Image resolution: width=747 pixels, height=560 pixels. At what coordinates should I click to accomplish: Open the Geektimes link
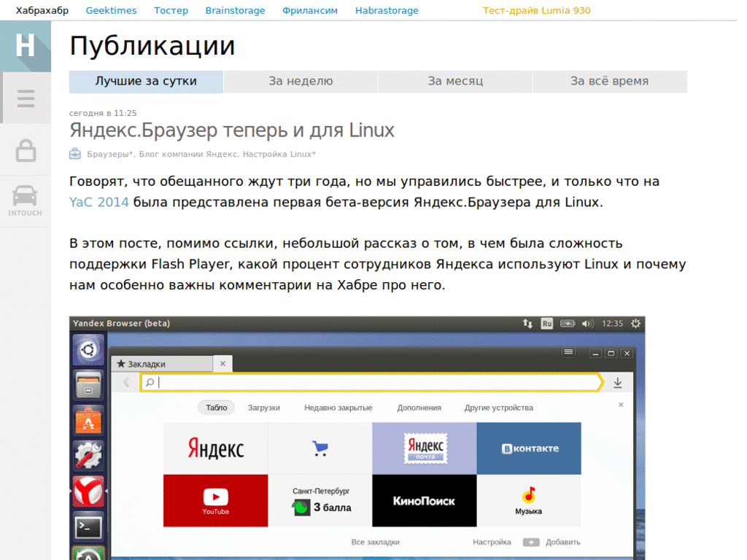(111, 10)
